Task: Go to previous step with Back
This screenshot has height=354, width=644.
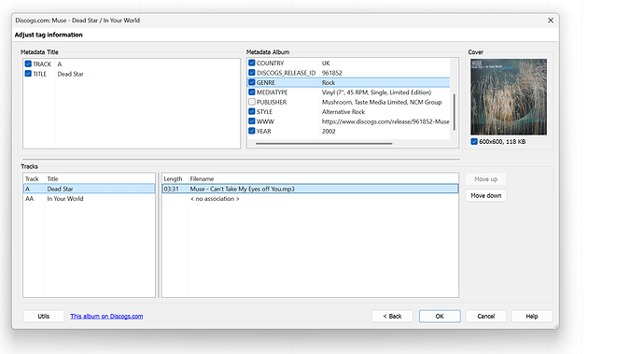Action: click(x=392, y=317)
